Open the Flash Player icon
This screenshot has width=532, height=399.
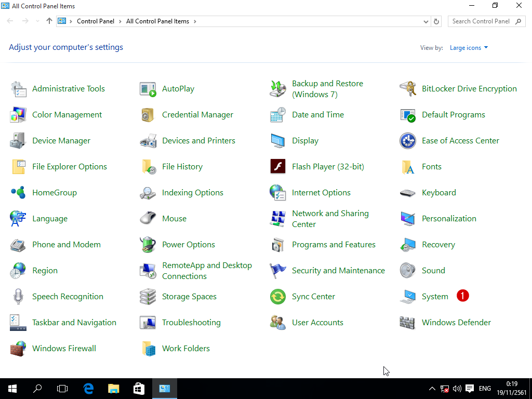pos(278,167)
